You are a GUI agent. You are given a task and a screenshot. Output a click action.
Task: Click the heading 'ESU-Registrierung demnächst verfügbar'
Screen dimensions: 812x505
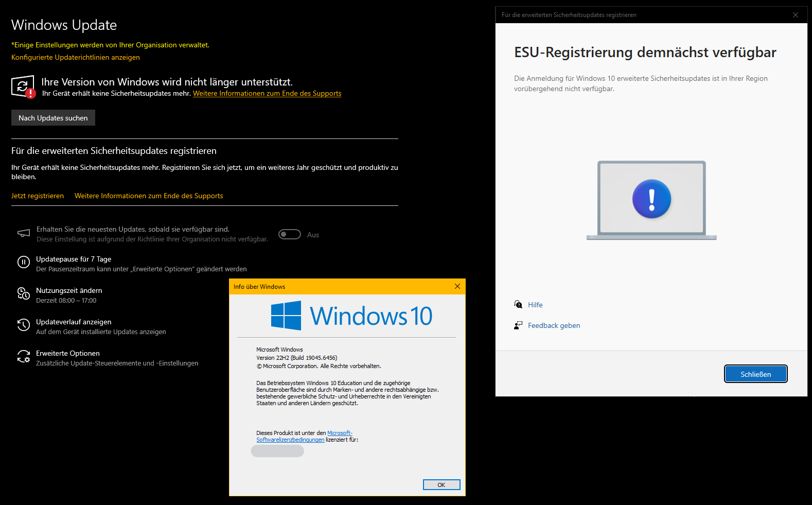pos(645,53)
